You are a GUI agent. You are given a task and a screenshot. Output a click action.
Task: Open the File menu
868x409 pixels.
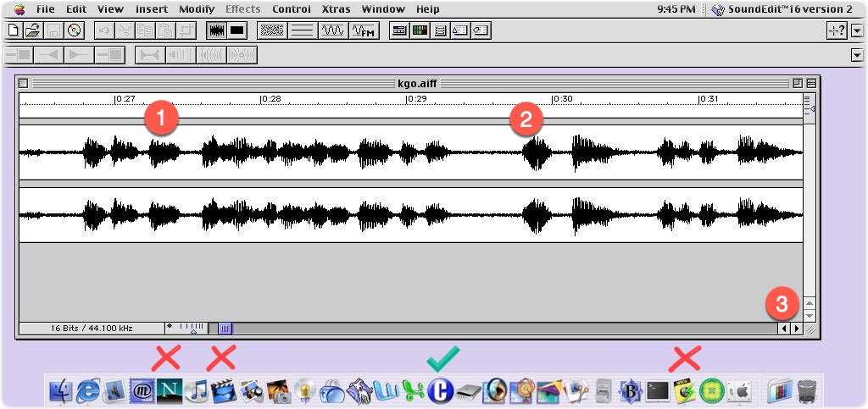click(46, 8)
